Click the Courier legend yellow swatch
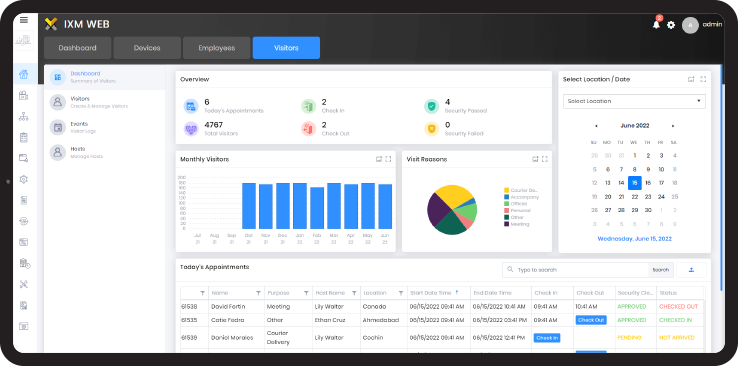 pyautogui.click(x=506, y=191)
